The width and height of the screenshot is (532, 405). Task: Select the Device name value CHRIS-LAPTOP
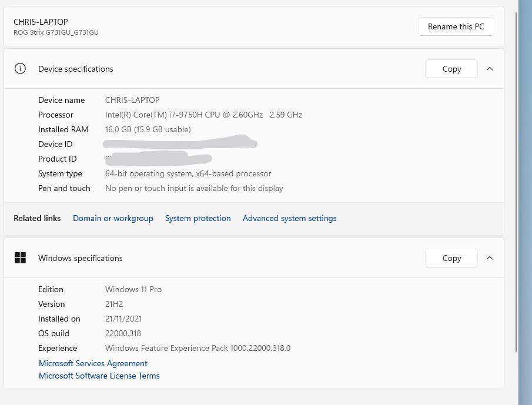coord(132,100)
